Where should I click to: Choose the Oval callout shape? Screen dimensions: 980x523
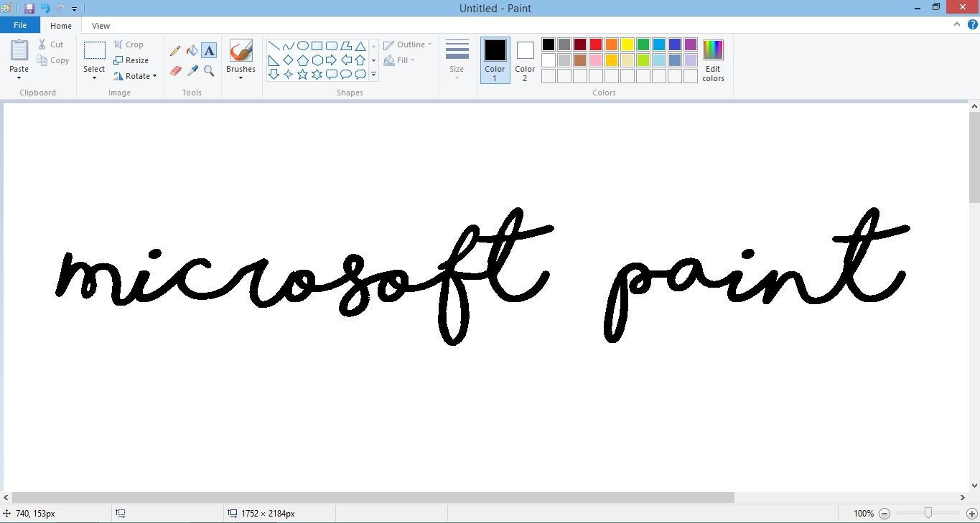[345, 75]
